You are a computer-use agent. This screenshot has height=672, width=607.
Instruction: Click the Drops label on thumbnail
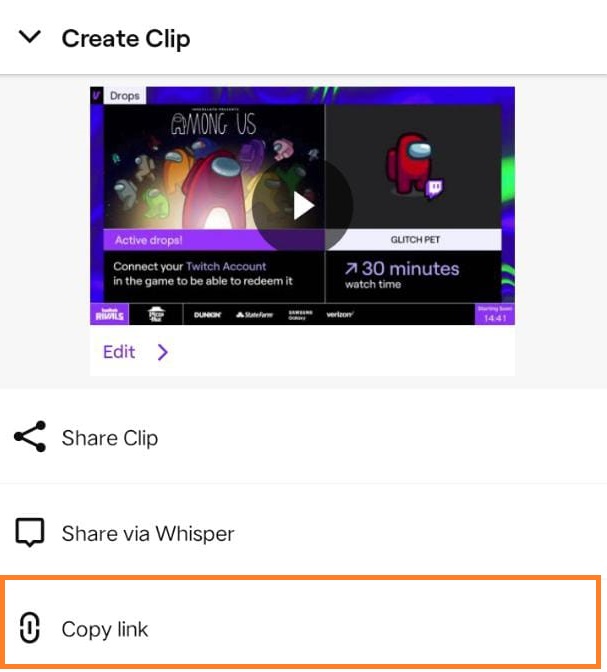[125, 96]
